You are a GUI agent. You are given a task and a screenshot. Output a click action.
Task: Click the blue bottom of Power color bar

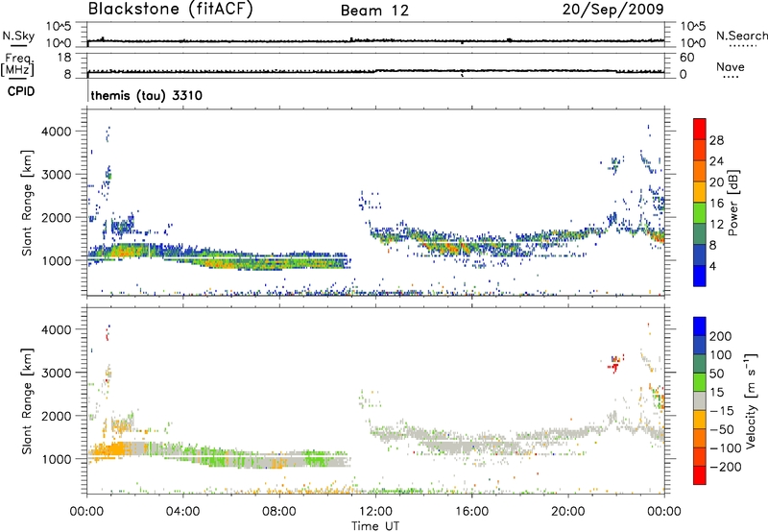pyautogui.click(x=700, y=277)
